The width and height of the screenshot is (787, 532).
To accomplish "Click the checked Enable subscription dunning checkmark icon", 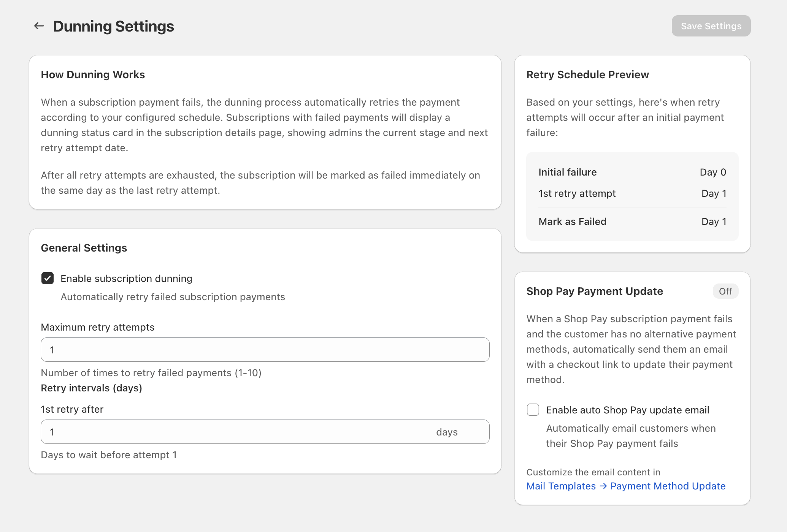I will pos(48,278).
